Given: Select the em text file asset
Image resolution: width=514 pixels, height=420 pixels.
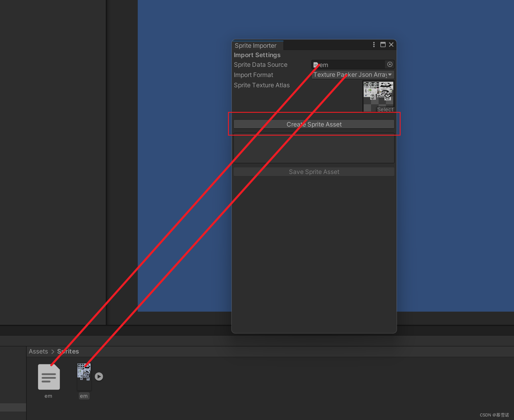Looking at the screenshot, I should (x=49, y=377).
